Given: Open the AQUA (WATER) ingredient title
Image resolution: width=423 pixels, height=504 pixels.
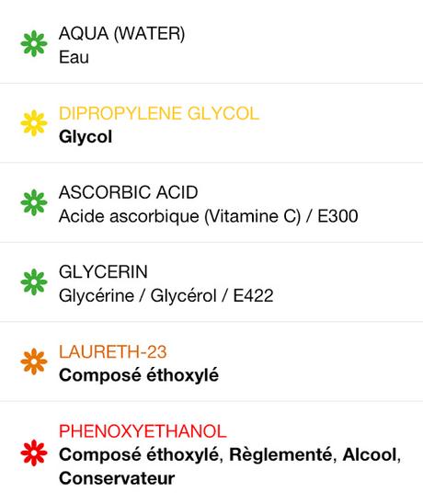Looking at the screenshot, I should click(121, 34).
